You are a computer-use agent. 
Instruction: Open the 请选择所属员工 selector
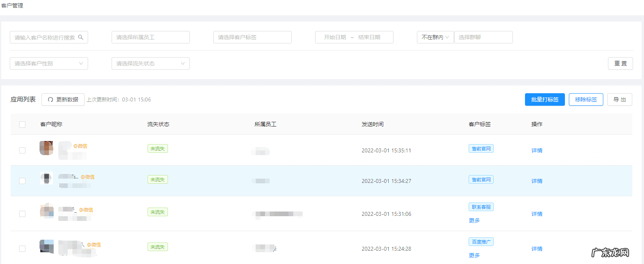point(151,37)
